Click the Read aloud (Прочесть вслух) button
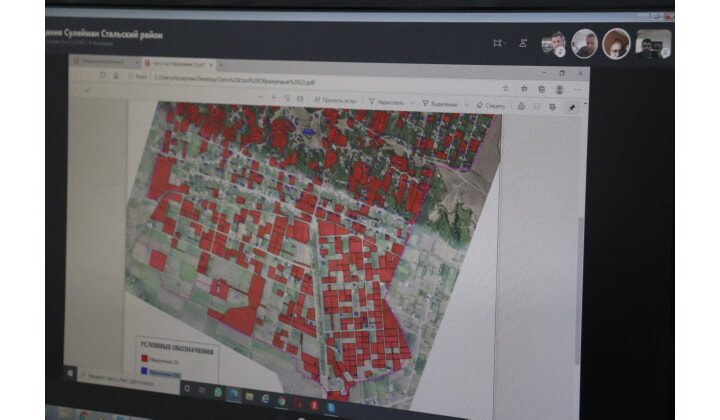Image resolution: width=720 pixels, height=420 pixels. coord(337,101)
